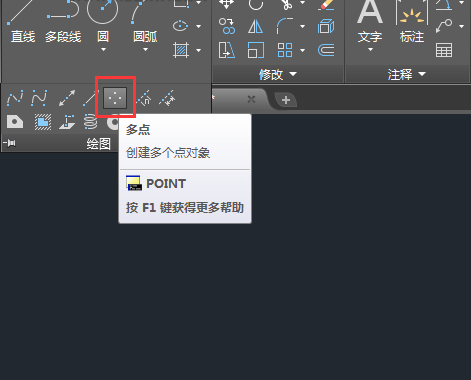Select the Construction Line tool icon

[x=67, y=98]
